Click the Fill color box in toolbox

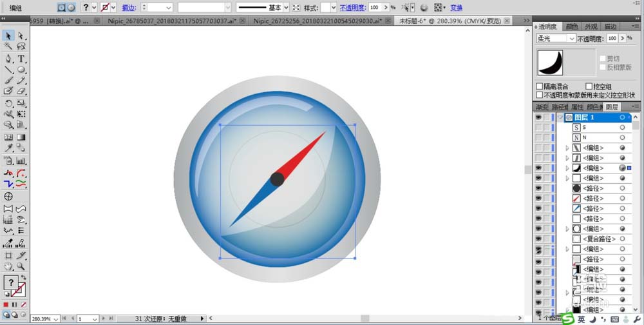pos(11,282)
